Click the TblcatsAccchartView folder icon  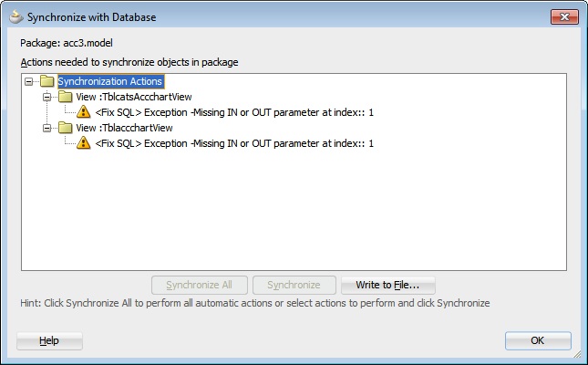click(x=65, y=97)
